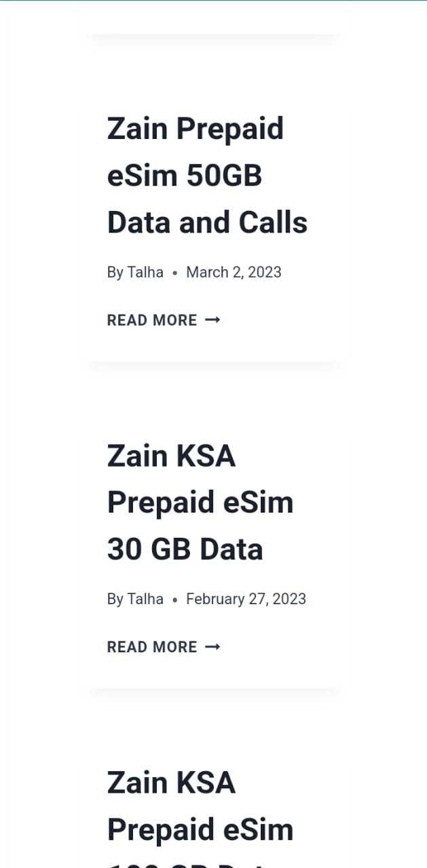Click the page loading bar at top
This screenshot has width=427, height=868.
coord(213,1)
